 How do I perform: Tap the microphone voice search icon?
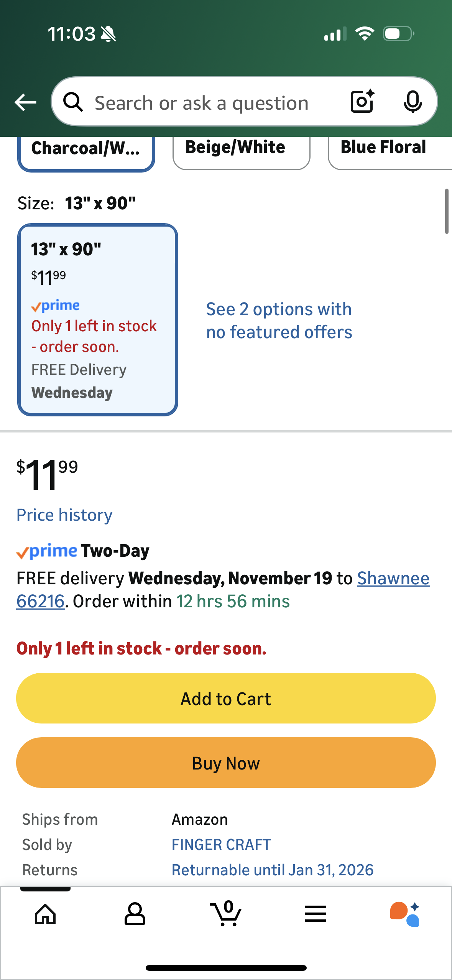(x=413, y=102)
